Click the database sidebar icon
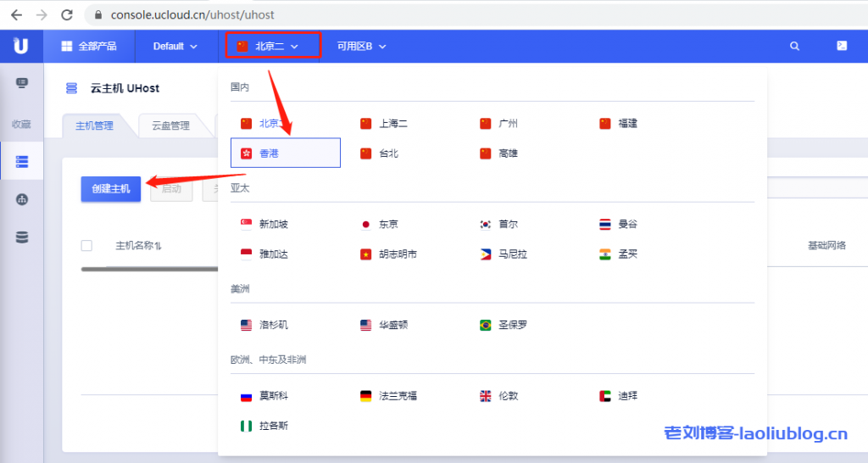868x463 pixels. (22, 237)
